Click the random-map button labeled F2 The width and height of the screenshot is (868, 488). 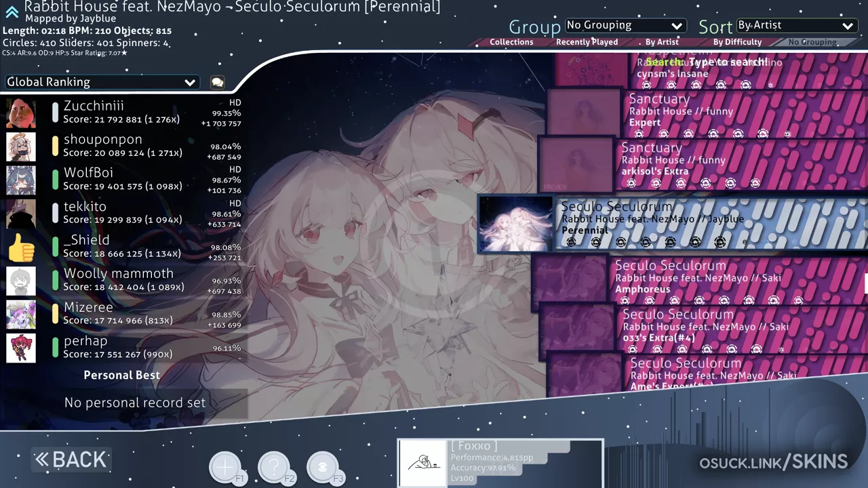point(275,467)
